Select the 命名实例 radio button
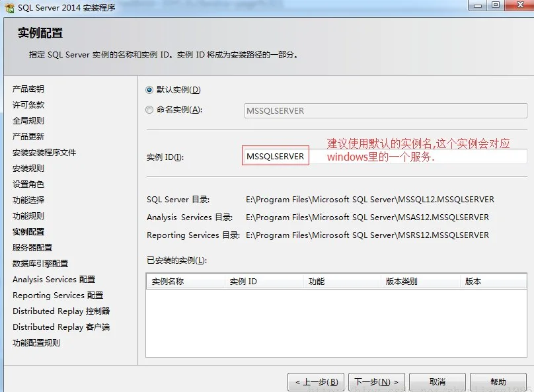The image size is (534, 392). point(149,110)
